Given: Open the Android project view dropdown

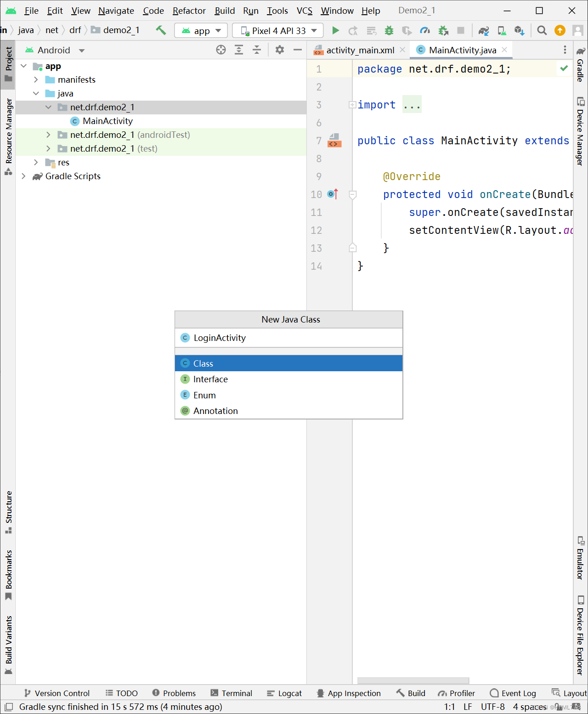Looking at the screenshot, I should tap(55, 50).
